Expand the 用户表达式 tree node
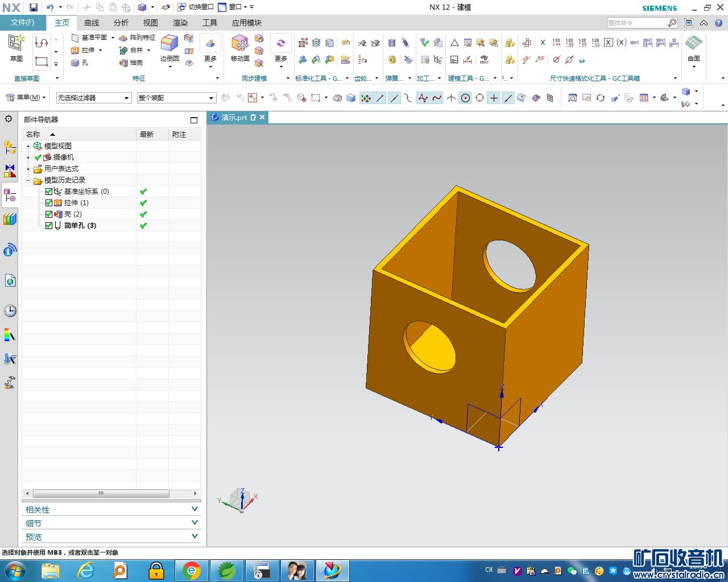 coord(28,169)
